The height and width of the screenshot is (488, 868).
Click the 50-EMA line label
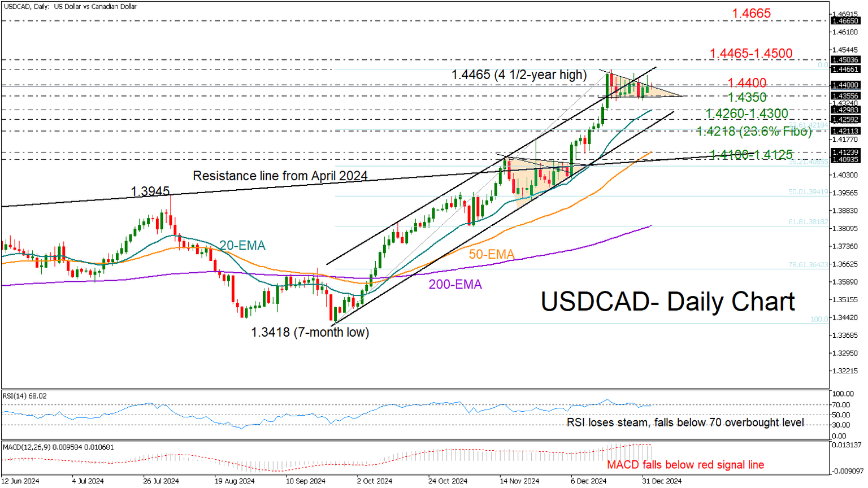click(x=491, y=254)
